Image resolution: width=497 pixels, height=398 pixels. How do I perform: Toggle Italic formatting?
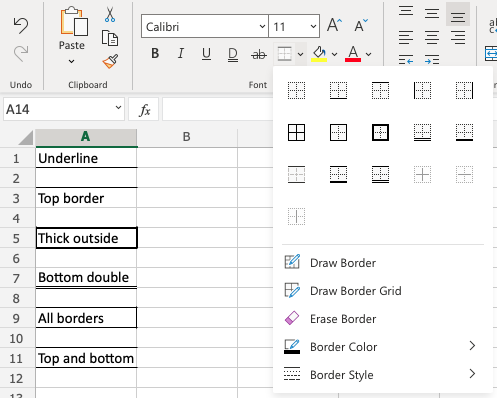[181, 54]
